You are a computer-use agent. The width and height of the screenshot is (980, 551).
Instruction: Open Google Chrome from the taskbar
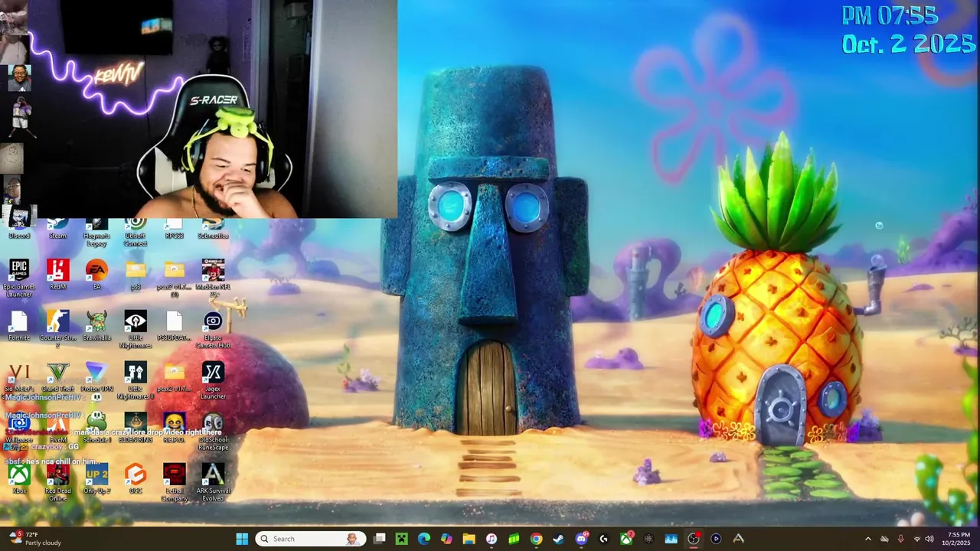(536, 539)
